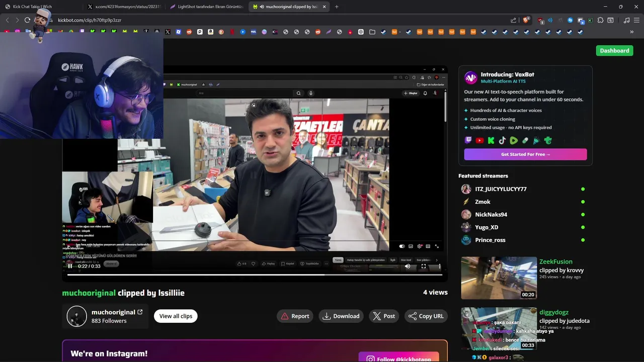Open featured streamer Prince_ross

(490, 240)
